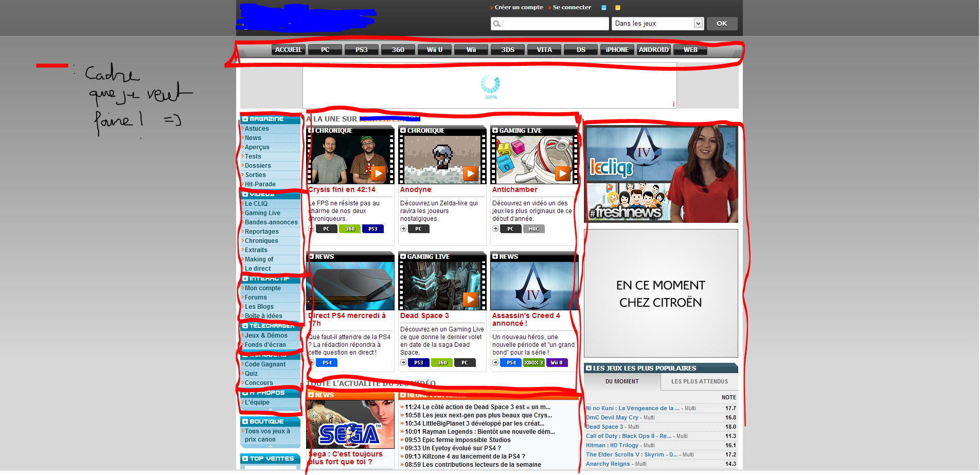This screenshot has width=980, height=475.
Task: Play the Anodyne chronique video
Action: [470, 173]
